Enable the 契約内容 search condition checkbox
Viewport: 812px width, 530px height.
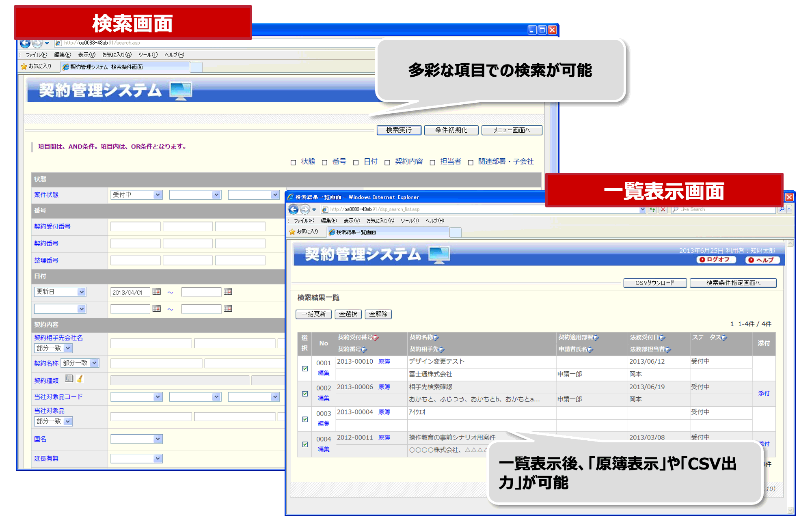[x=388, y=162]
